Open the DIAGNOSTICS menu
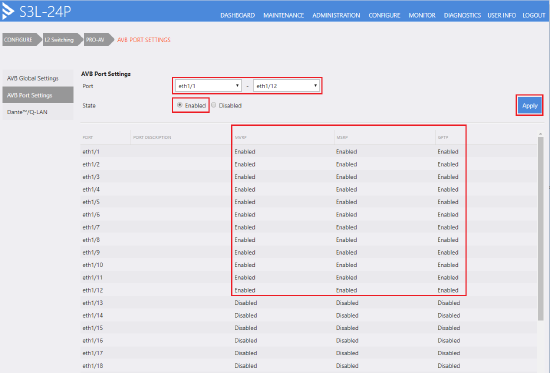The width and height of the screenshot is (550, 373). [462, 15]
